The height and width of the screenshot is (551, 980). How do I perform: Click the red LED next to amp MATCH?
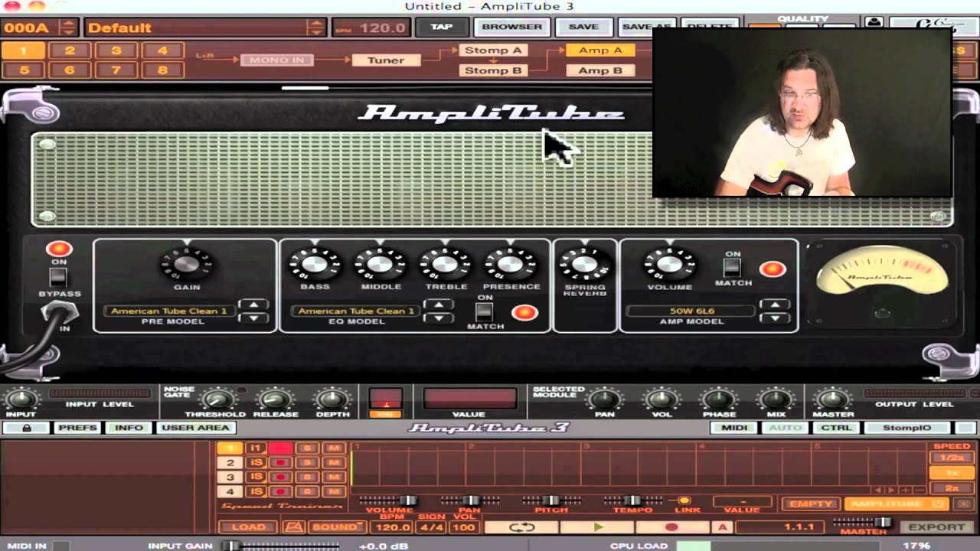[773, 269]
